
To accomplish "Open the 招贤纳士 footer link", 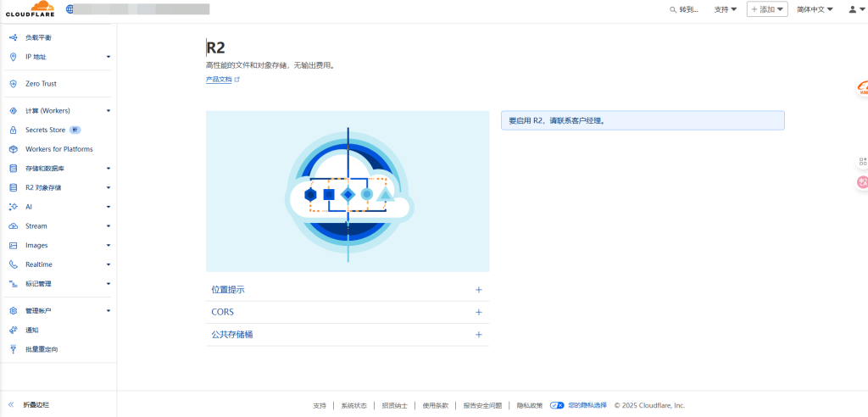I will [x=395, y=405].
